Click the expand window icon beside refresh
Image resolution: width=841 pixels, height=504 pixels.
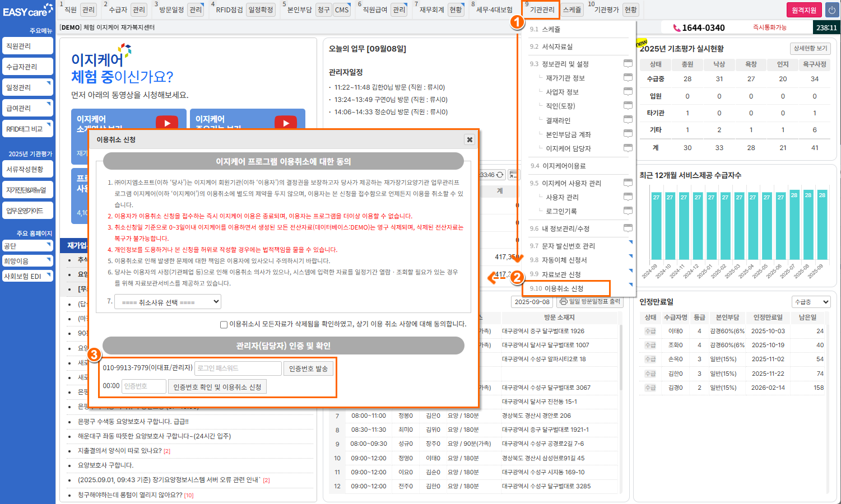click(x=514, y=175)
